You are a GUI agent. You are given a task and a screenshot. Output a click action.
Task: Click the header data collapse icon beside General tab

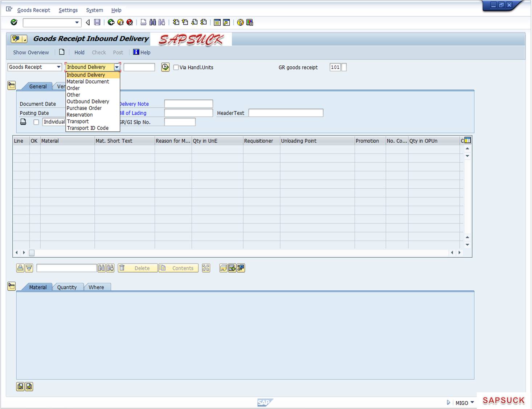coord(12,86)
